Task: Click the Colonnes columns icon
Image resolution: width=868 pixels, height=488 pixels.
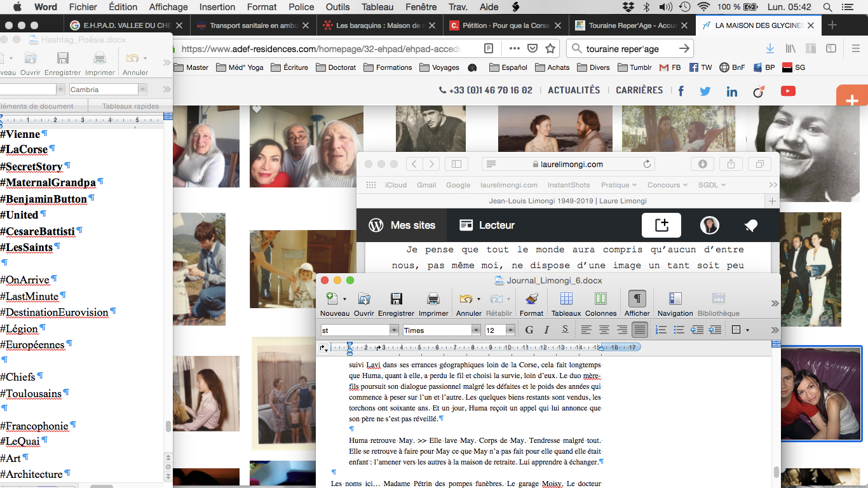Action: click(600, 299)
